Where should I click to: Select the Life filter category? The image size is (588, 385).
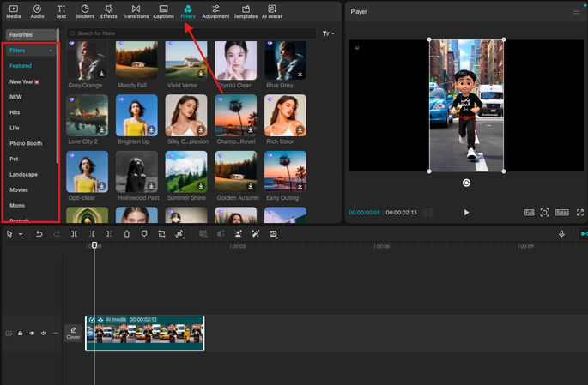15,128
